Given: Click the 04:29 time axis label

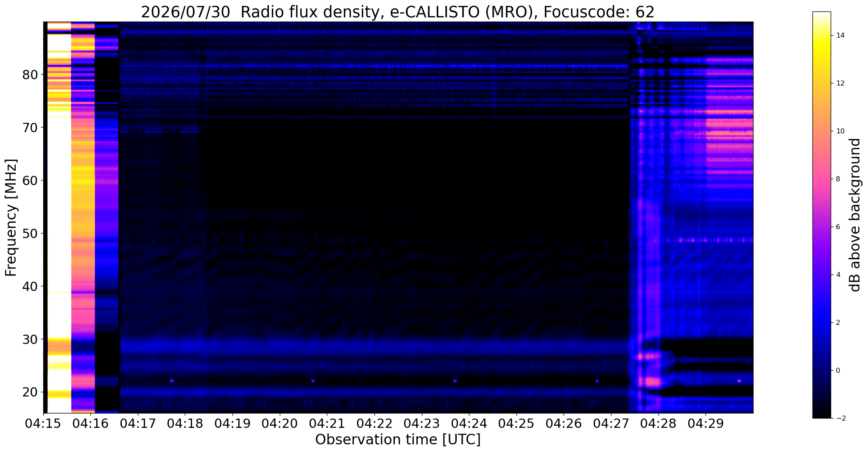Looking at the screenshot, I should click(706, 424).
